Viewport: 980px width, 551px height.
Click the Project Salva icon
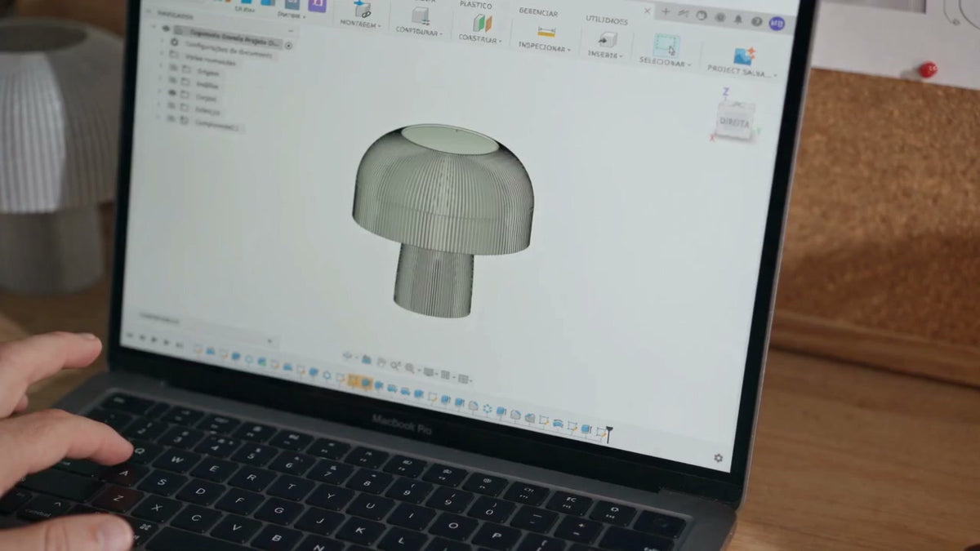click(744, 56)
